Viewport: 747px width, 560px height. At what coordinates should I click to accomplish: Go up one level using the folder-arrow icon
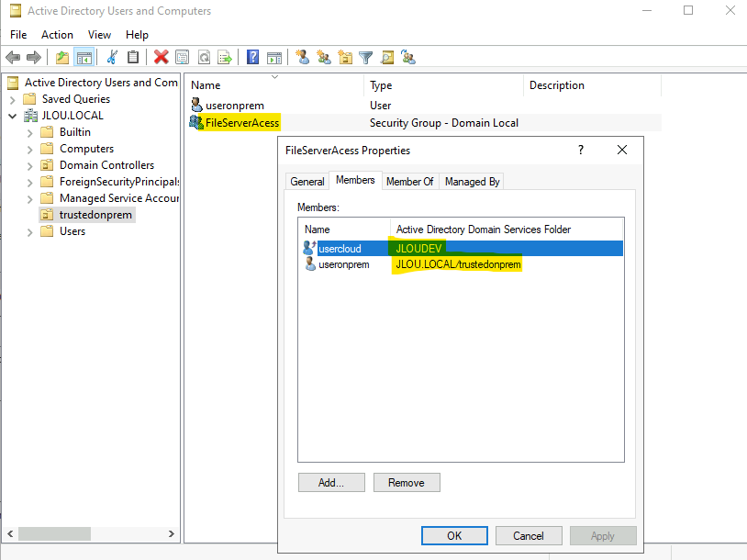point(62,58)
